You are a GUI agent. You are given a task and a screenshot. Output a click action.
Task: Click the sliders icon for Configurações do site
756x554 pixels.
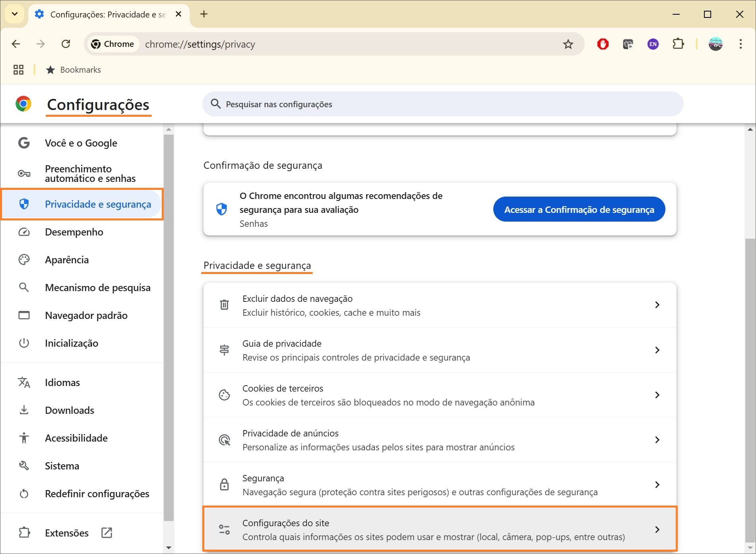[224, 529]
